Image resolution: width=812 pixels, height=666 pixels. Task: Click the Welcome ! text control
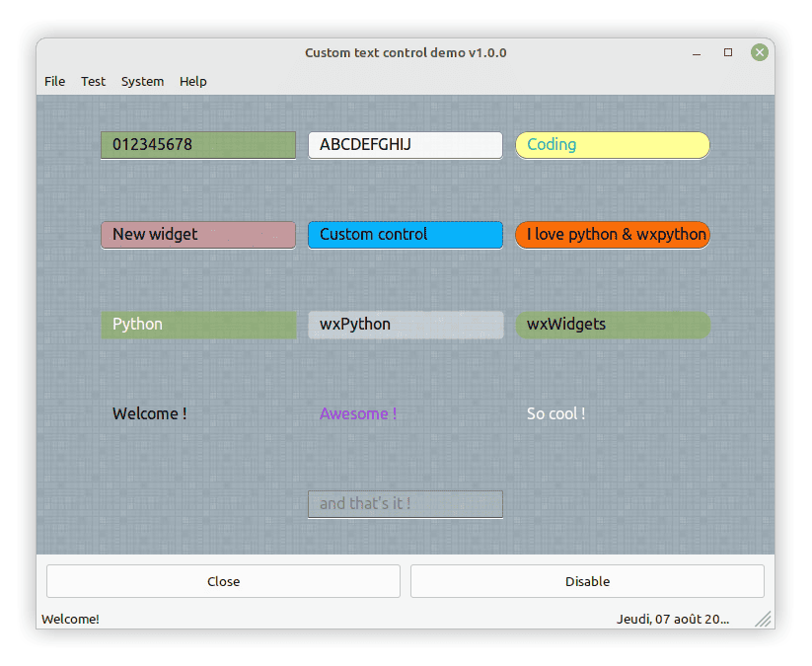pos(150,414)
